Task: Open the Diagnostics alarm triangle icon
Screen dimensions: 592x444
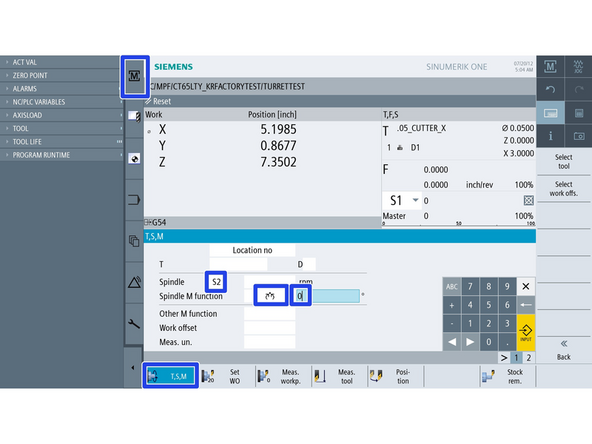Action: click(134, 282)
